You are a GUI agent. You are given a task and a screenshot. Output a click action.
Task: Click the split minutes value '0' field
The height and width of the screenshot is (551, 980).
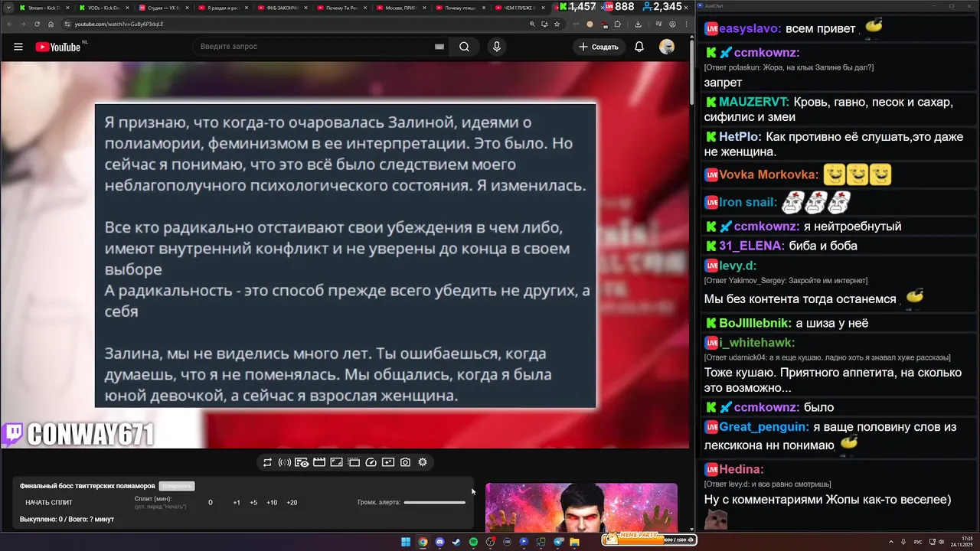point(211,503)
